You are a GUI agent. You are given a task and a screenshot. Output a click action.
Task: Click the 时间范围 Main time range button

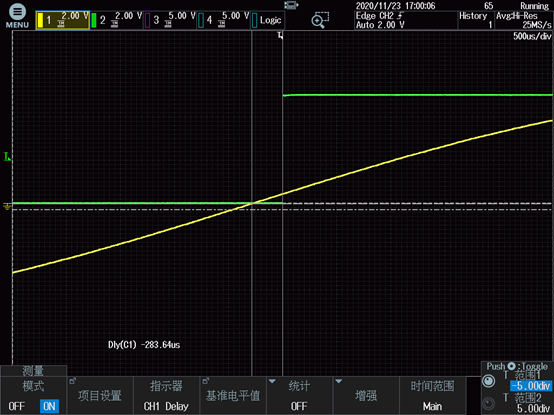(432, 396)
